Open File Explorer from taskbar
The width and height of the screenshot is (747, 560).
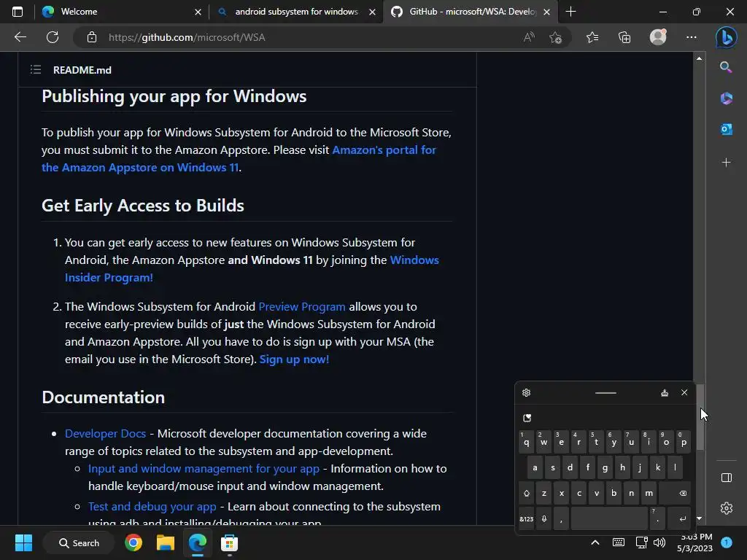click(166, 542)
